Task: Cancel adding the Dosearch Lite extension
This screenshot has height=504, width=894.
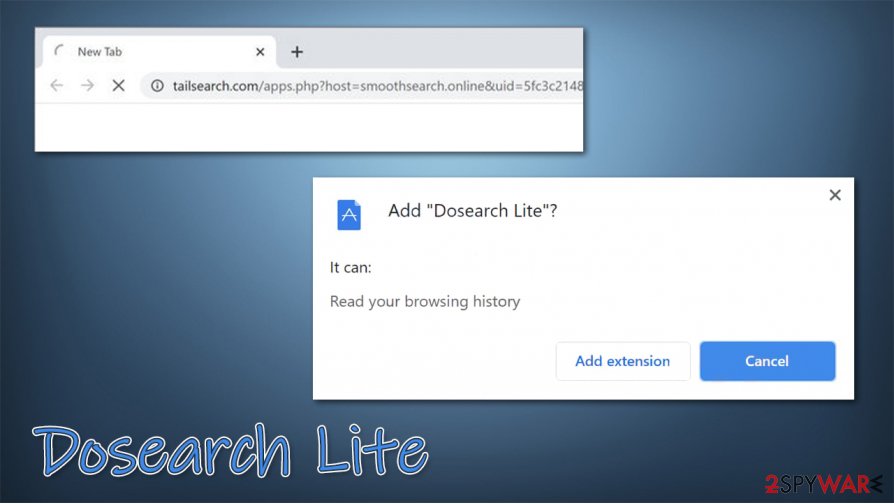Action: point(767,361)
